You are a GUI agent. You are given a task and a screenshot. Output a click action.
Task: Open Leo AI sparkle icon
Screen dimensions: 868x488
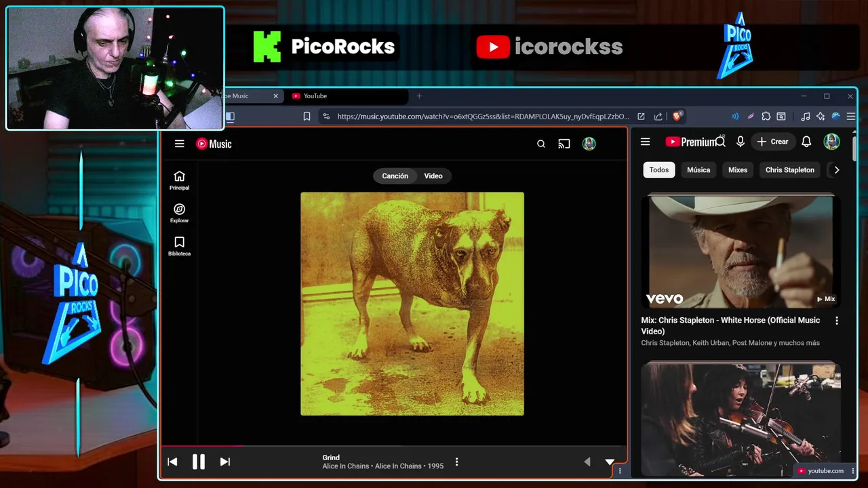[x=821, y=117]
